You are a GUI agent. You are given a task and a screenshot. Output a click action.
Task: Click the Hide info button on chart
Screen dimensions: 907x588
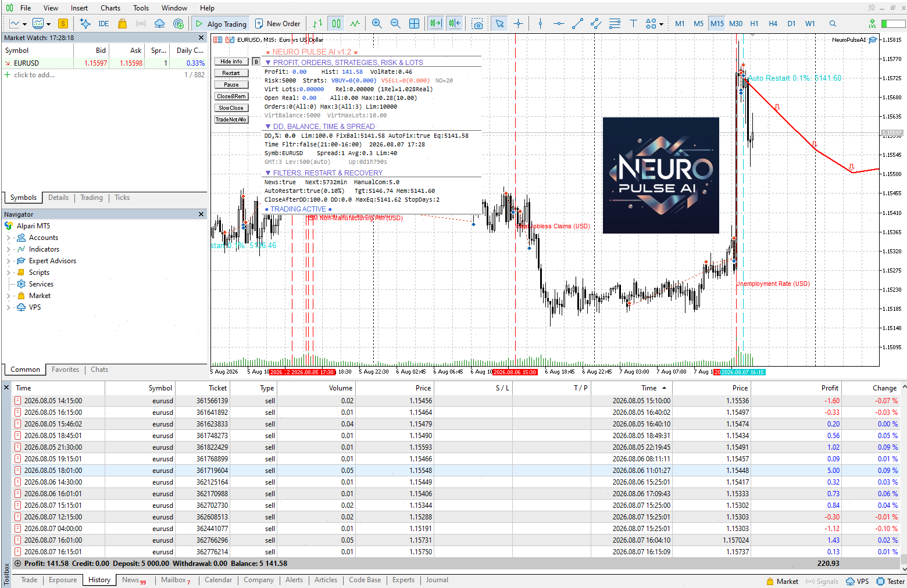(x=231, y=62)
